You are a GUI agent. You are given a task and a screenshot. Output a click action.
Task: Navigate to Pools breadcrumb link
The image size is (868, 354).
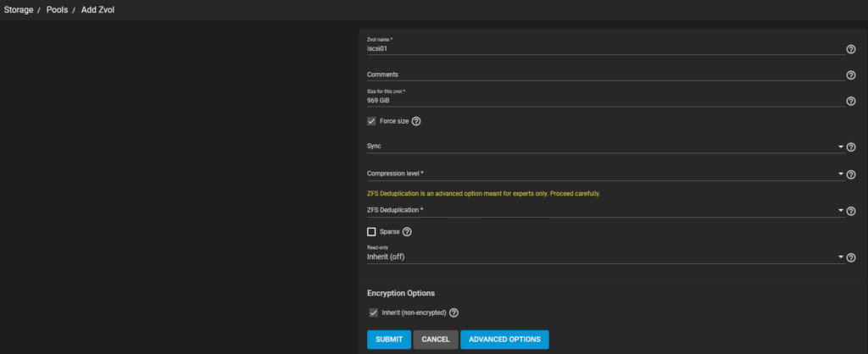tap(57, 9)
